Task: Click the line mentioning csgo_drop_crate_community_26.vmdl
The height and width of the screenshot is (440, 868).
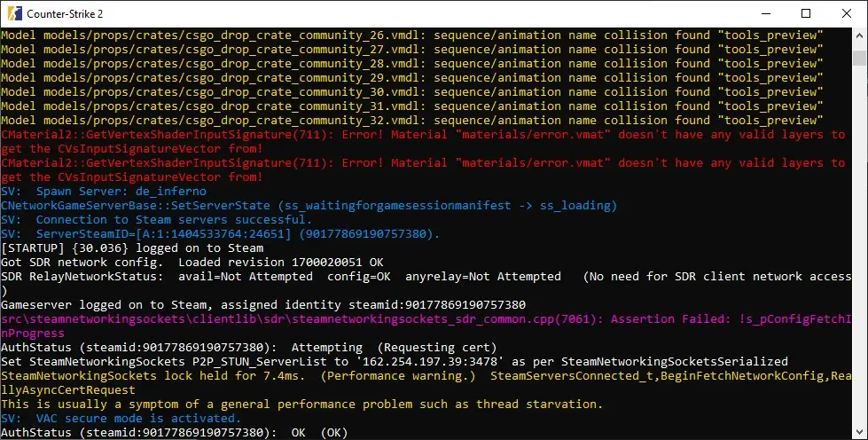Action: point(412,35)
